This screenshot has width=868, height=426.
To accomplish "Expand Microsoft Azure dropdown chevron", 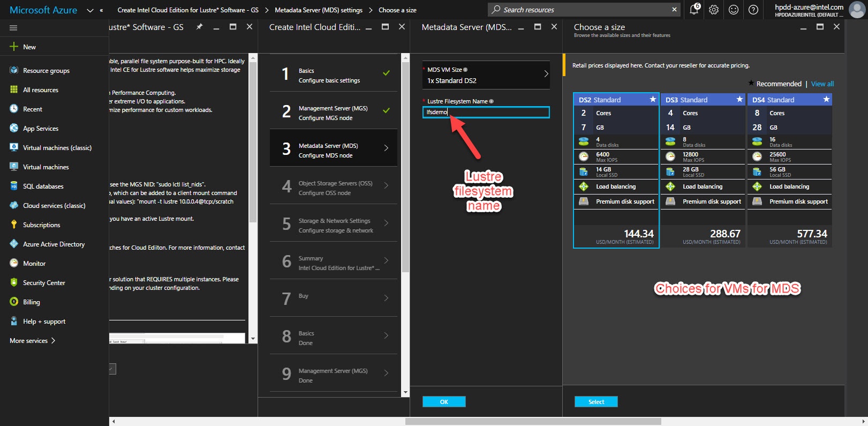I will (90, 10).
